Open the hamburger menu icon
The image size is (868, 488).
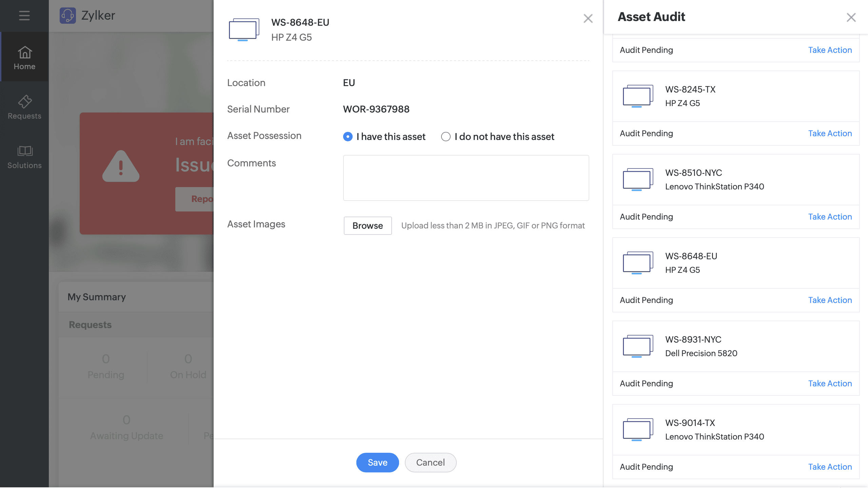24,16
